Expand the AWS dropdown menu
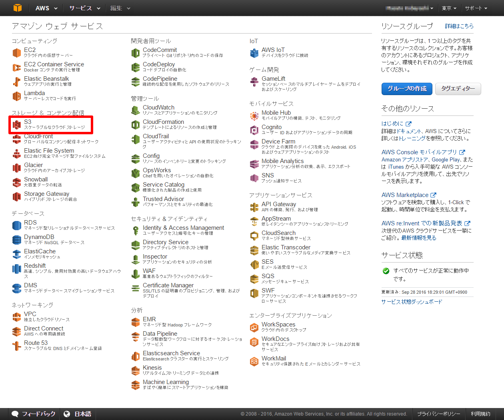The height and width of the screenshot is (420, 504). tap(46, 8)
